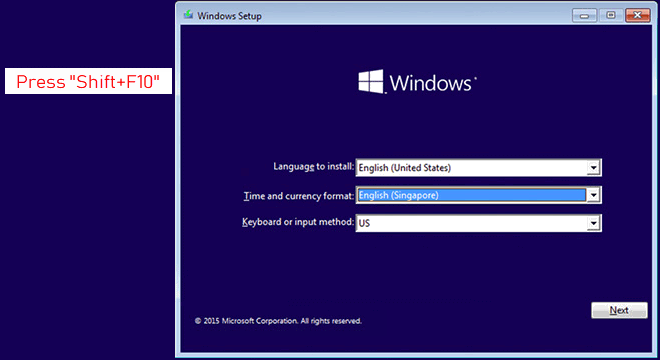The image size is (660, 360).
Task: Select the English (United States) language field
Action: 479,168
